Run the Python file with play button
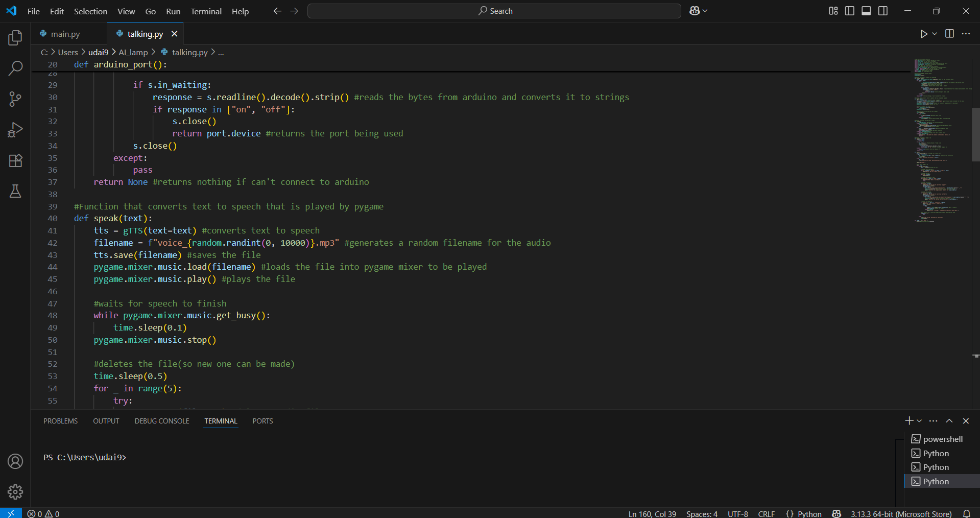 [x=923, y=34]
